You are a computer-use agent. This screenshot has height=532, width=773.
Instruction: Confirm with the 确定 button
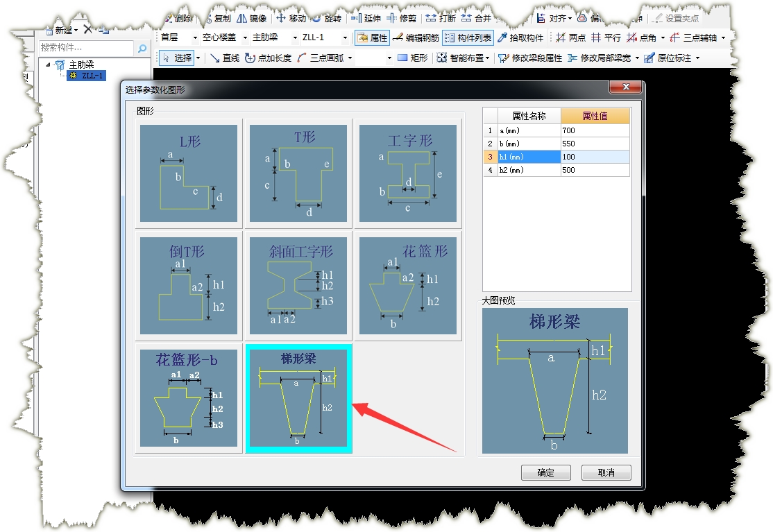pyautogui.click(x=545, y=472)
